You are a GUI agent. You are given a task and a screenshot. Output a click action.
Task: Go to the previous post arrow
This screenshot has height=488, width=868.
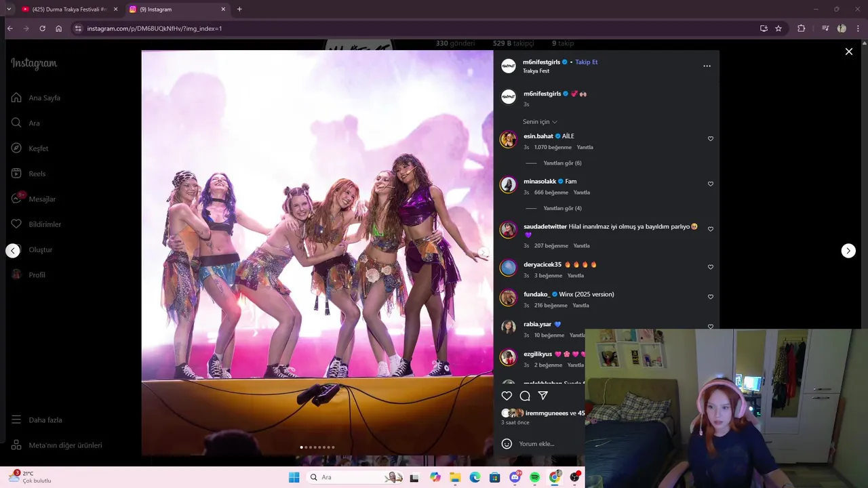tap(13, 251)
